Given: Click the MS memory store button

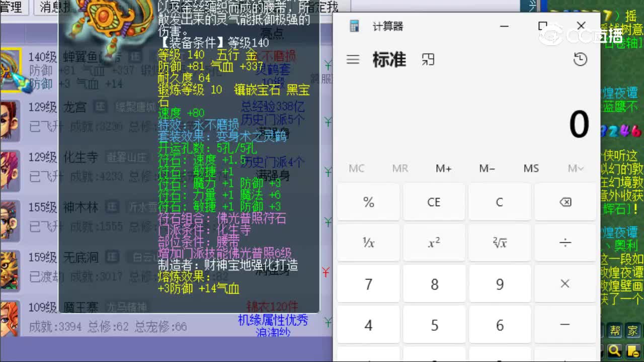Looking at the screenshot, I should pyautogui.click(x=531, y=168).
